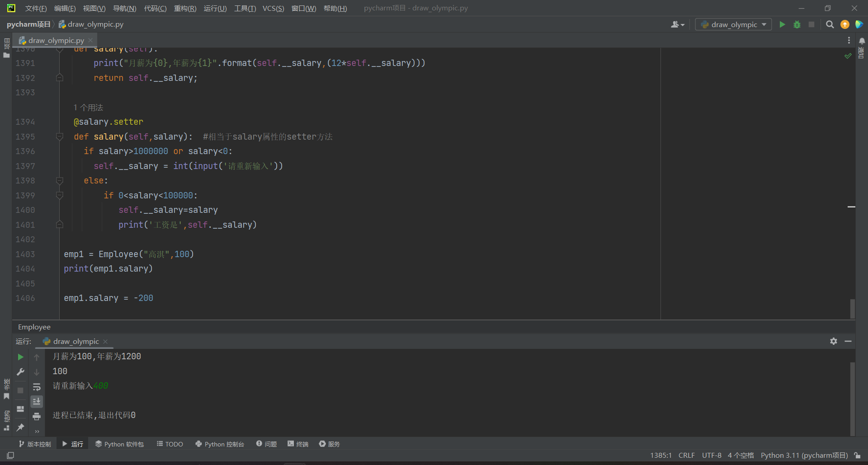Screen dimensions: 868x465
Task: Open the 编辑(E) menu
Action: click(x=65, y=8)
